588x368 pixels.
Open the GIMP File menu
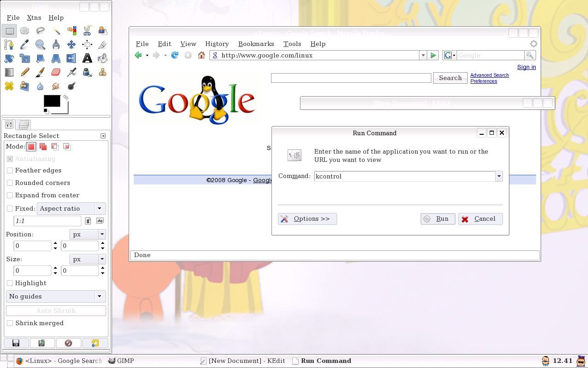13,17
